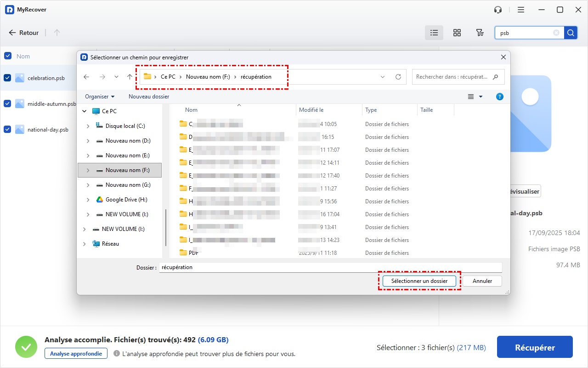
Task: Click the Sélectionner un dossier button
Action: tap(419, 281)
